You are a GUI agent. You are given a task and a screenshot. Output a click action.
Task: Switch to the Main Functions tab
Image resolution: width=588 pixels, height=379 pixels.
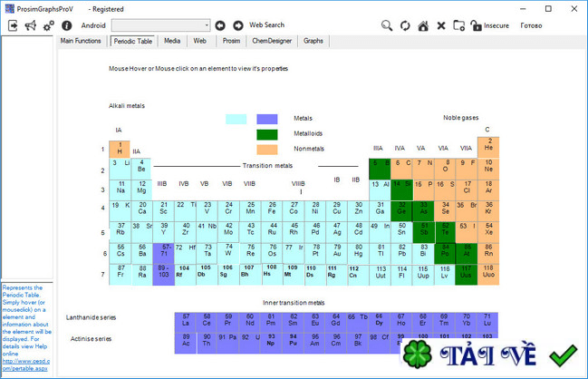click(x=81, y=41)
